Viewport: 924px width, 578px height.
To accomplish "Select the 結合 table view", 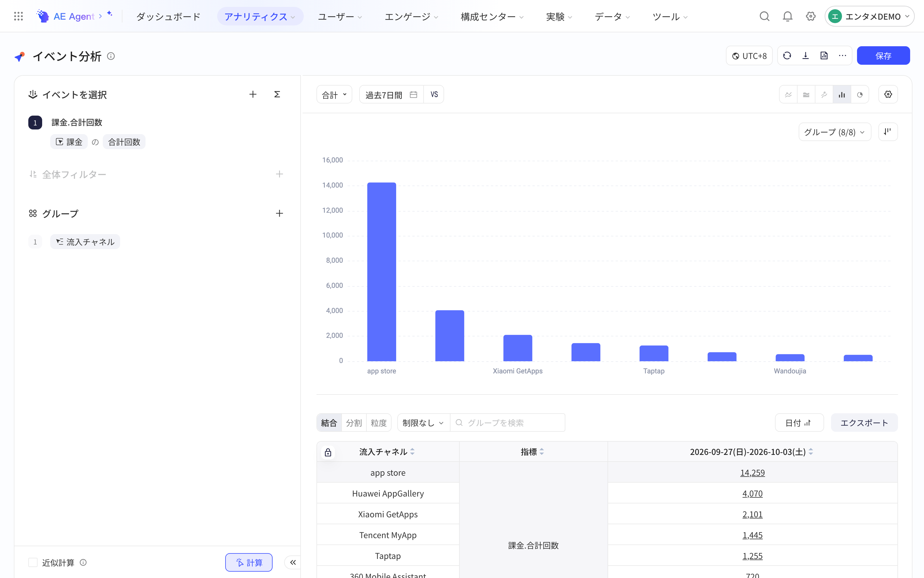I will point(329,423).
